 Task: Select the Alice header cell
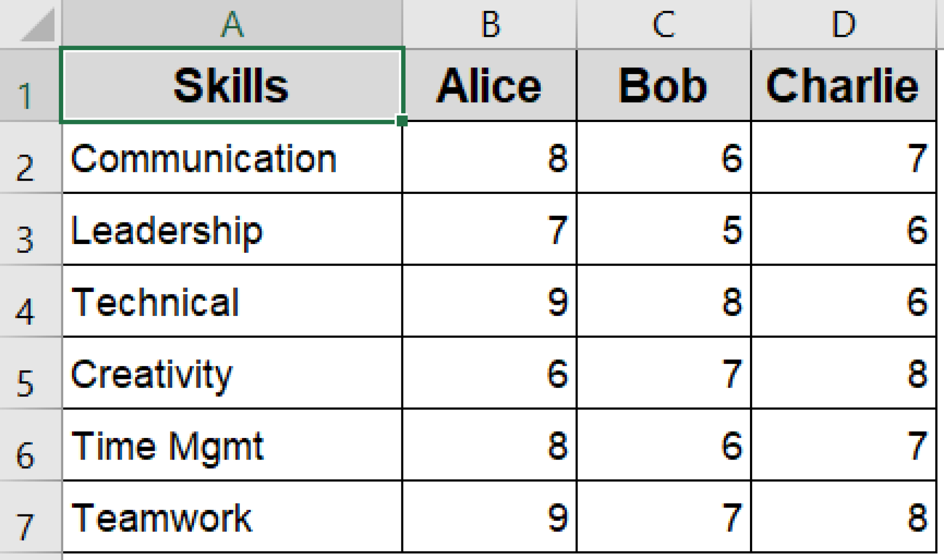[x=489, y=85]
